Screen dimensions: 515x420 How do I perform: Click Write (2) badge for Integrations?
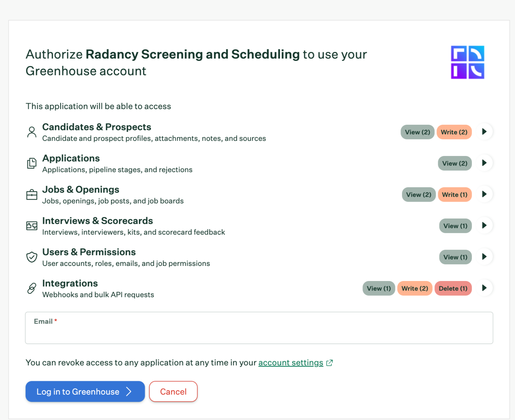click(415, 288)
